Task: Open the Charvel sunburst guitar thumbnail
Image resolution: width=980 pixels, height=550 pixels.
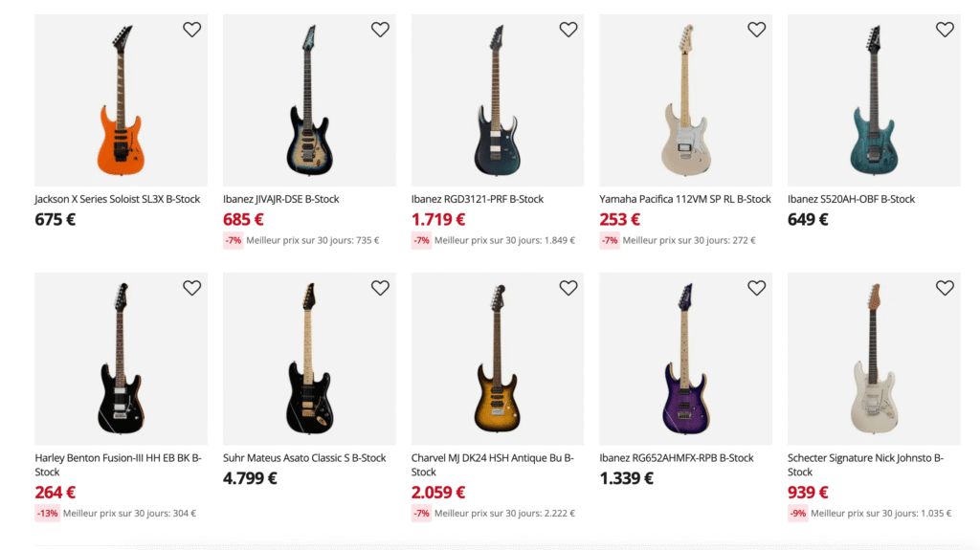Action: [497, 359]
